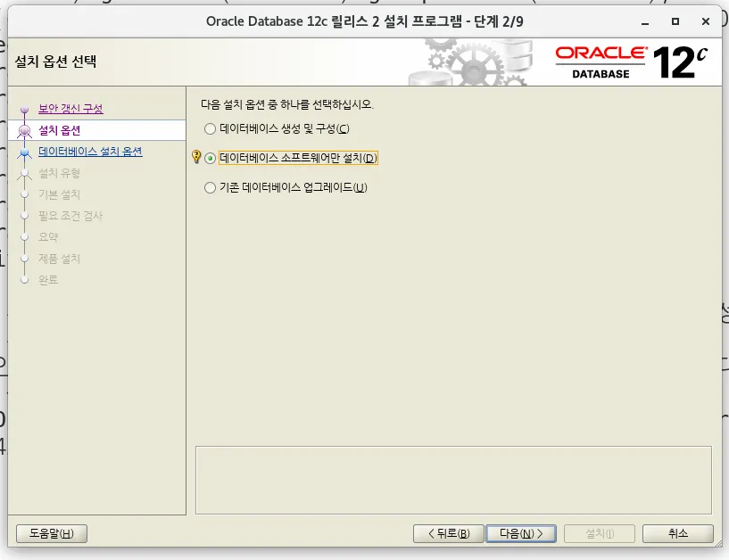Click the yellow hint lightbulb icon
The image size is (729, 560).
(196, 156)
